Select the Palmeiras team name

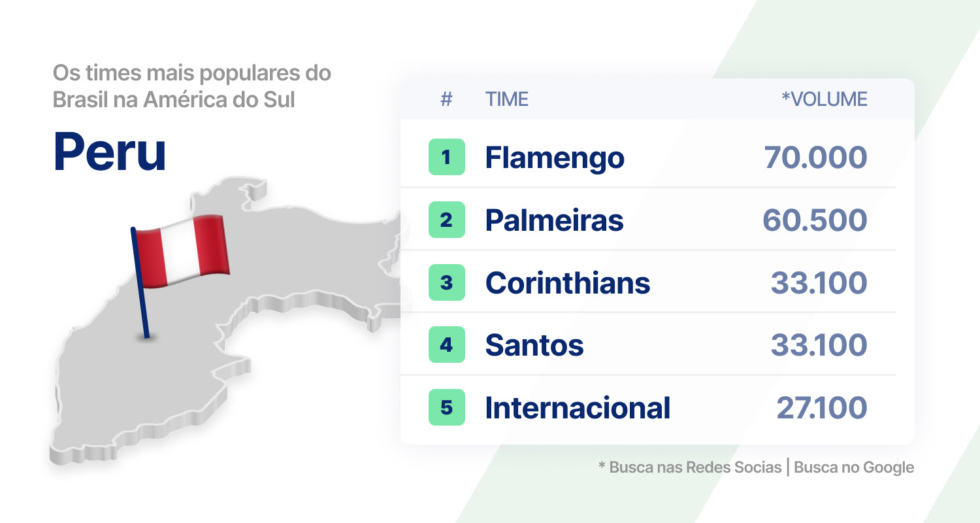click(x=554, y=220)
